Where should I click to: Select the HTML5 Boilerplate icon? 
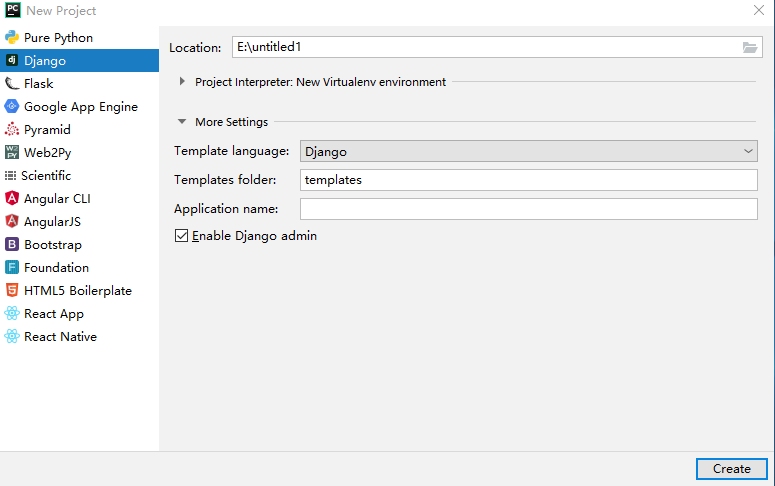12,290
